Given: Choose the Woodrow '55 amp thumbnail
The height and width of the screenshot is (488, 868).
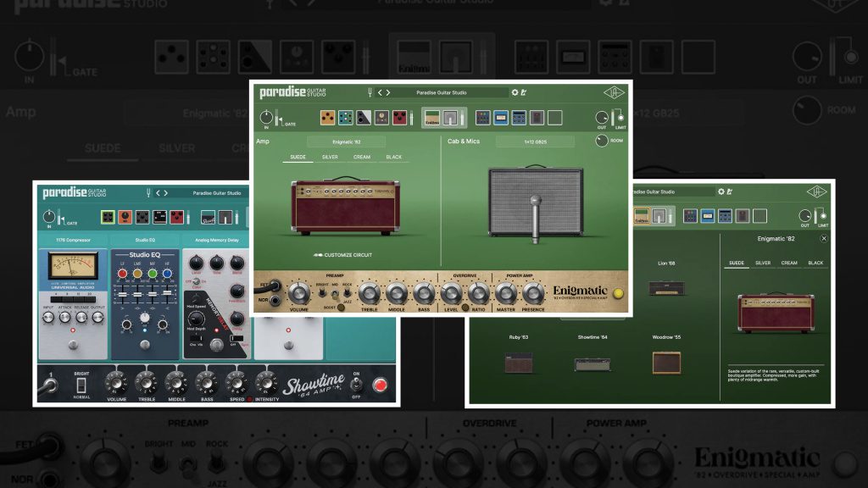Looking at the screenshot, I should (x=665, y=362).
